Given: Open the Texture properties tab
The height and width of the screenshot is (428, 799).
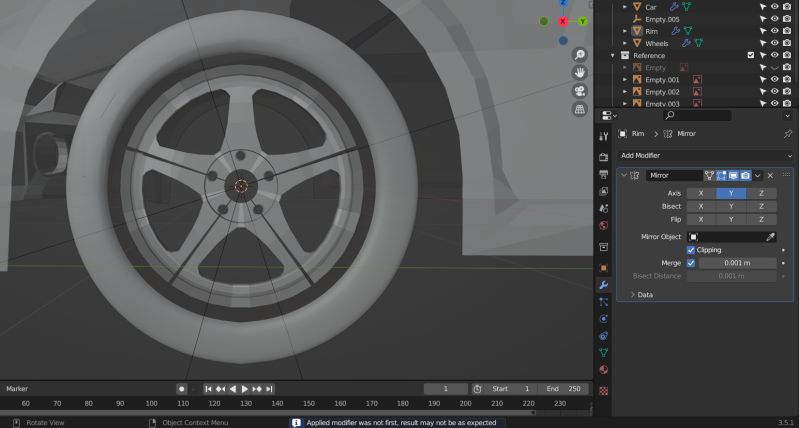Looking at the screenshot, I should (603, 391).
